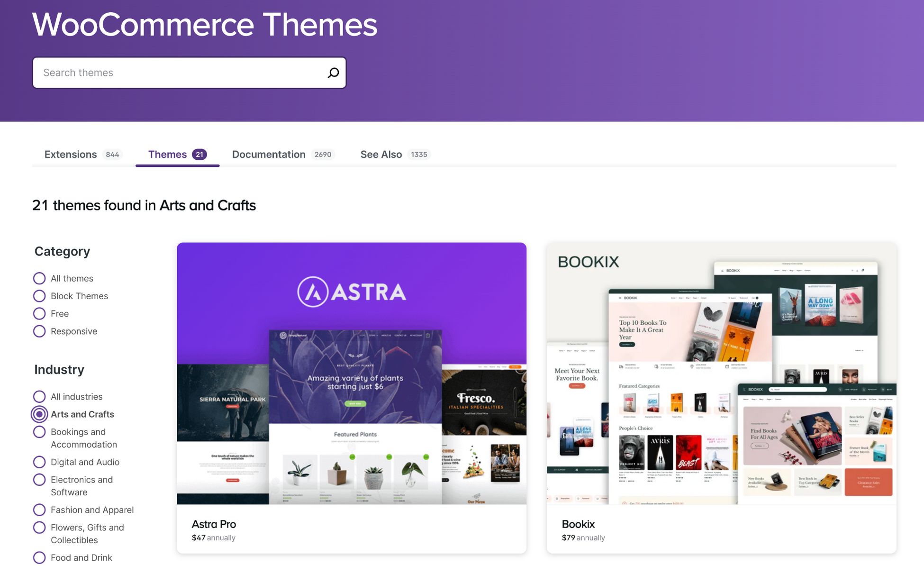Screen dimensions: 924x566
Task: Click the WooCommerce Themes page title
Action: pyautogui.click(x=205, y=24)
